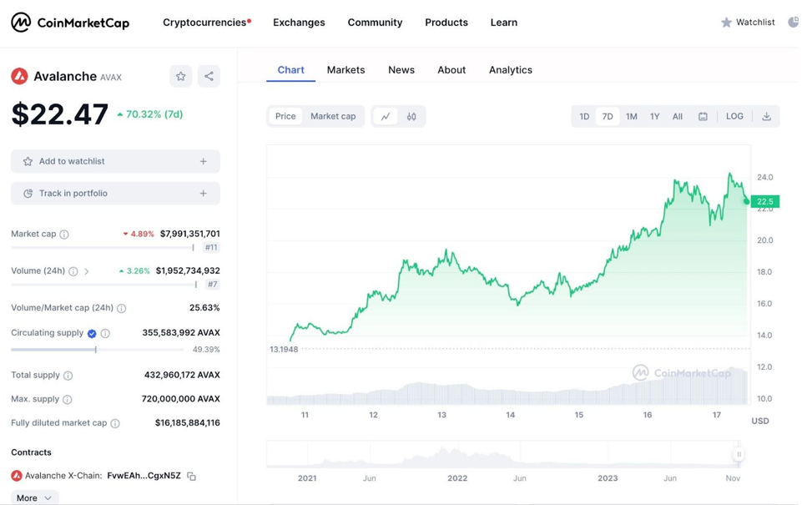Viewport: 812px width, 505px height.
Task: Click the $7,991,351,701 market cap value
Action: [190, 234]
